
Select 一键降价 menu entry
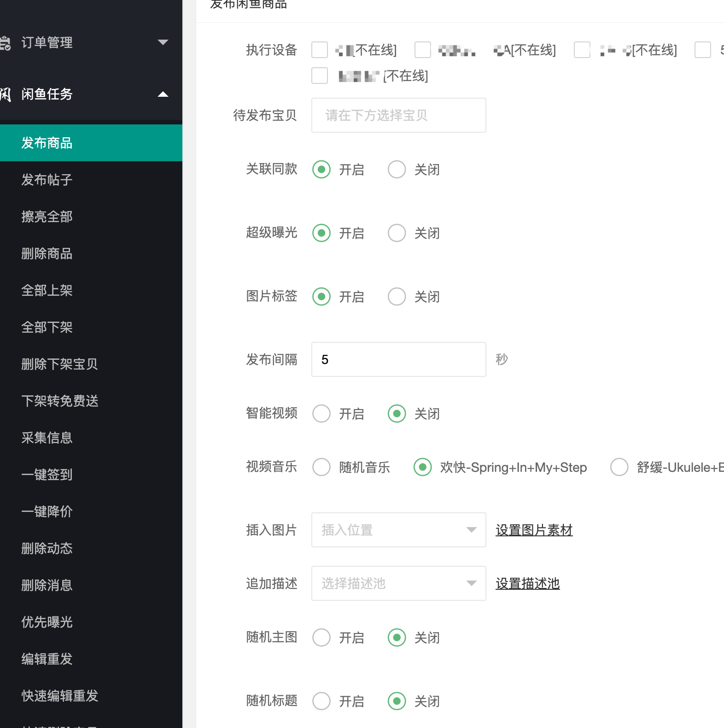pos(47,511)
